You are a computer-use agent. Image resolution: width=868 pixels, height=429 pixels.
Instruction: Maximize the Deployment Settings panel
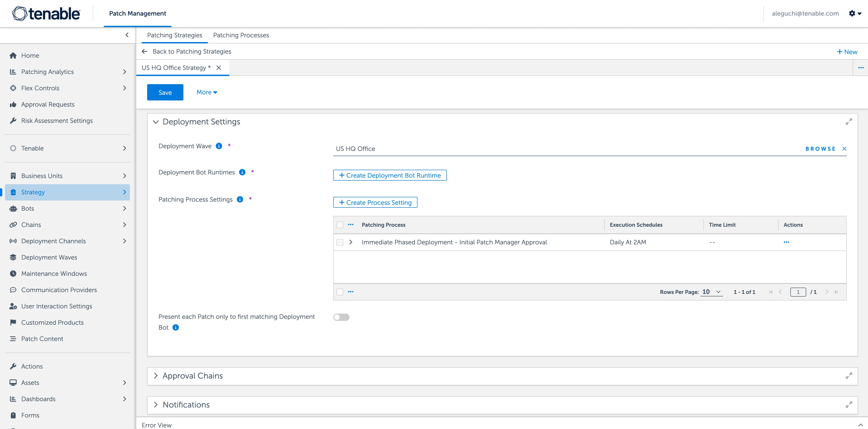pos(849,122)
